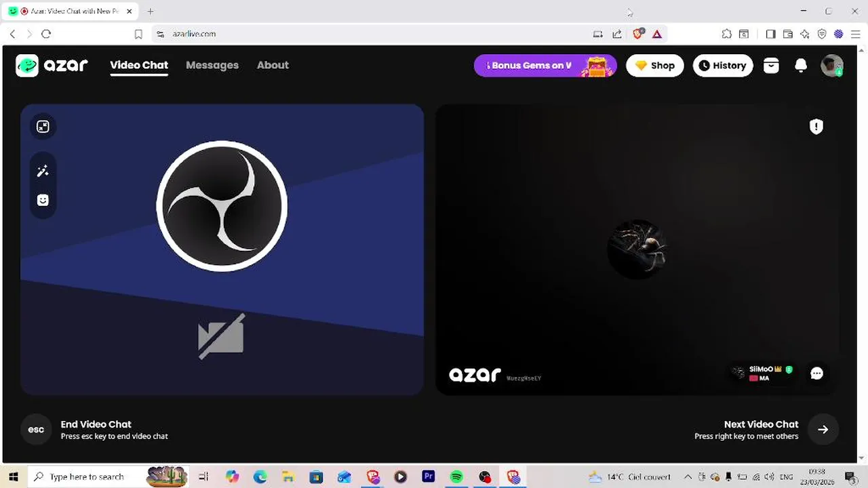Click the share page icon
Viewport: 868px width, 488px height.
point(617,34)
